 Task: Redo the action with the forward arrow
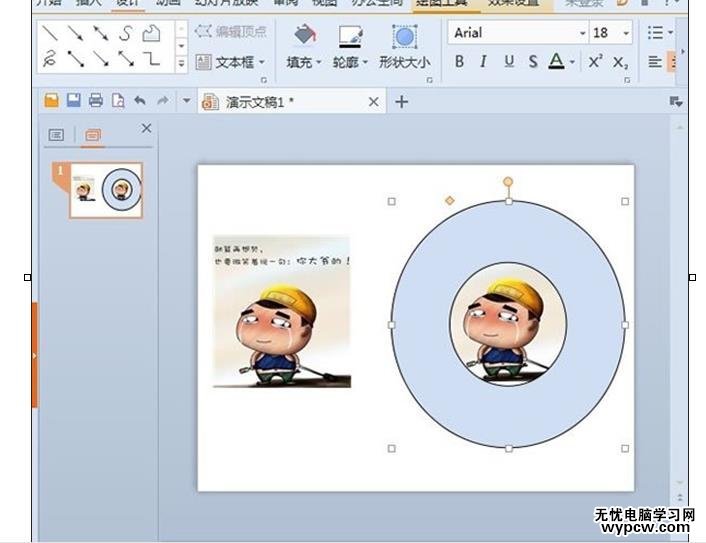[163, 100]
